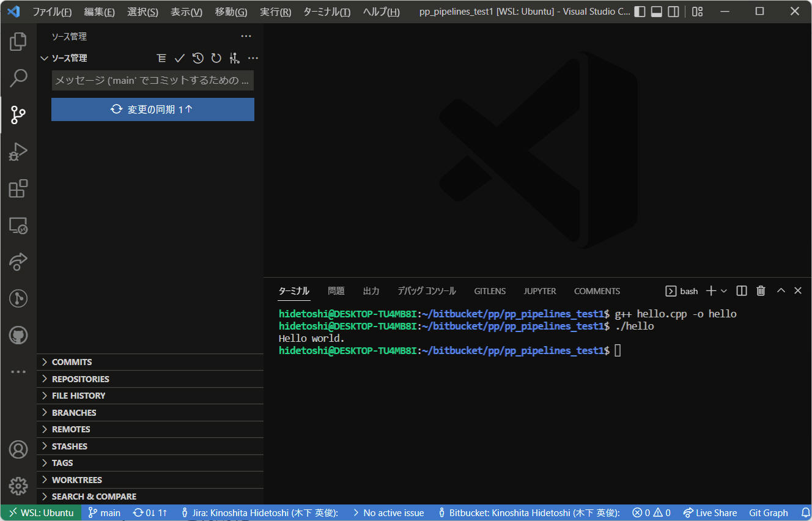Maximize the panel size with chevron up
The width and height of the screenshot is (812, 521).
pos(780,291)
